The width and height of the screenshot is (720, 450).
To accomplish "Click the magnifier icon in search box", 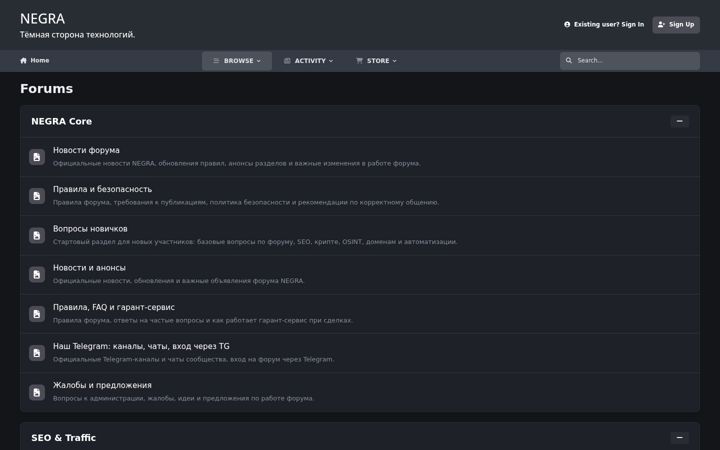I will point(569,61).
